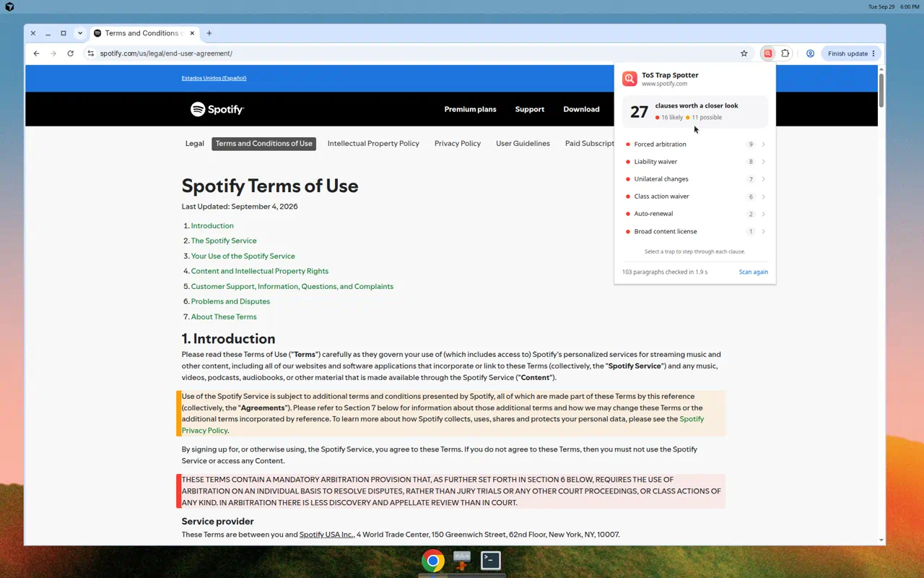Expand the Liability waiver chevron
The width and height of the screenshot is (924, 578).
[763, 162]
